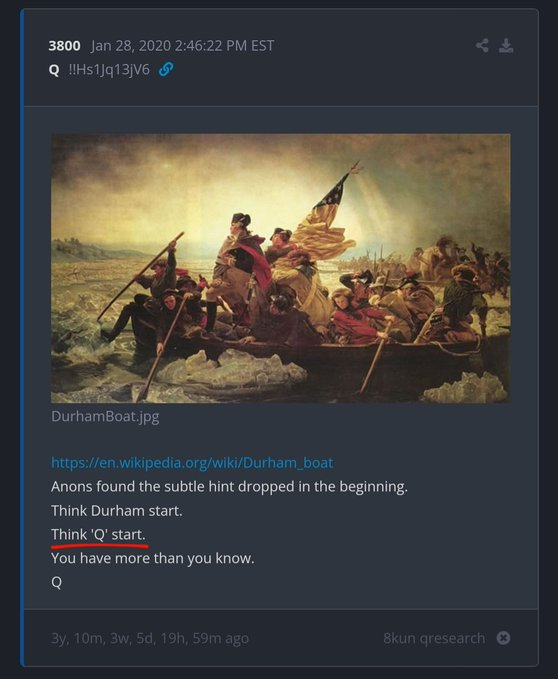Open the Washington crossing painting image
558x679 pixels.
click(x=281, y=268)
